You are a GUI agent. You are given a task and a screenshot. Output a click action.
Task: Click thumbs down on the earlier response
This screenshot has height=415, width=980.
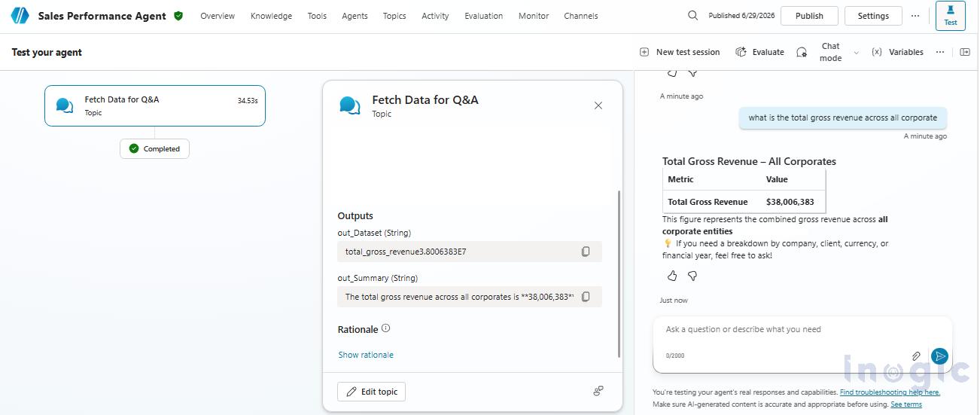(x=692, y=72)
